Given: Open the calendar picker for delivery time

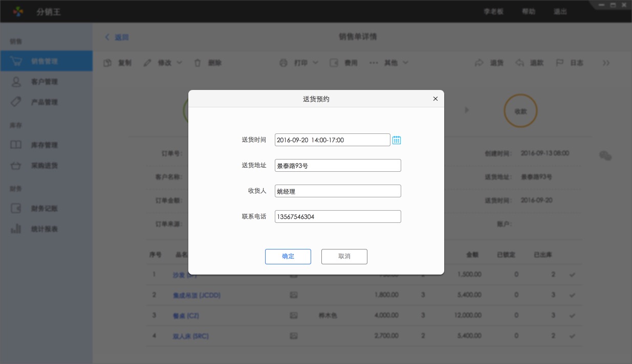Looking at the screenshot, I should [x=397, y=140].
